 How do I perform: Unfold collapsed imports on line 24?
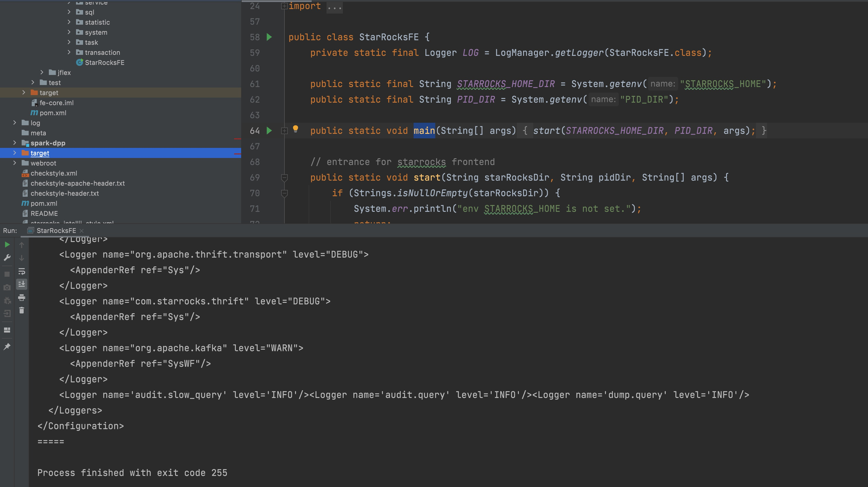click(284, 6)
